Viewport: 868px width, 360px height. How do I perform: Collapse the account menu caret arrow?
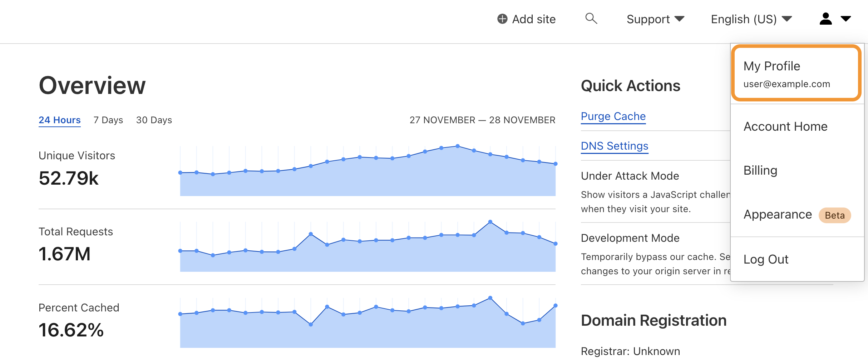845,19
